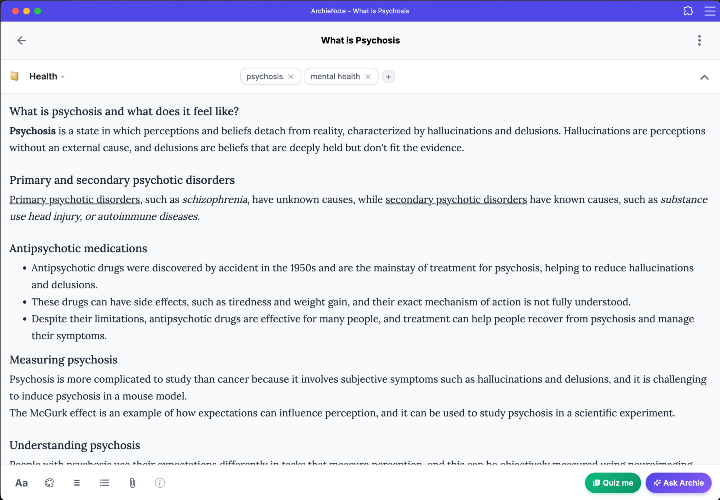Remove the mental health tag
Image resolution: width=720 pixels, height=500 pixels.
[368, 77]
